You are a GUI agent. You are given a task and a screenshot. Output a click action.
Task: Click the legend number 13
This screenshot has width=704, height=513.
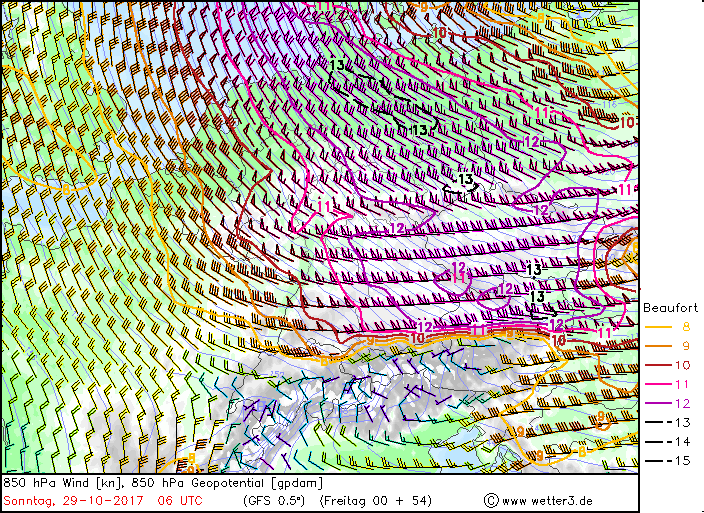click(x=682, y=422)
